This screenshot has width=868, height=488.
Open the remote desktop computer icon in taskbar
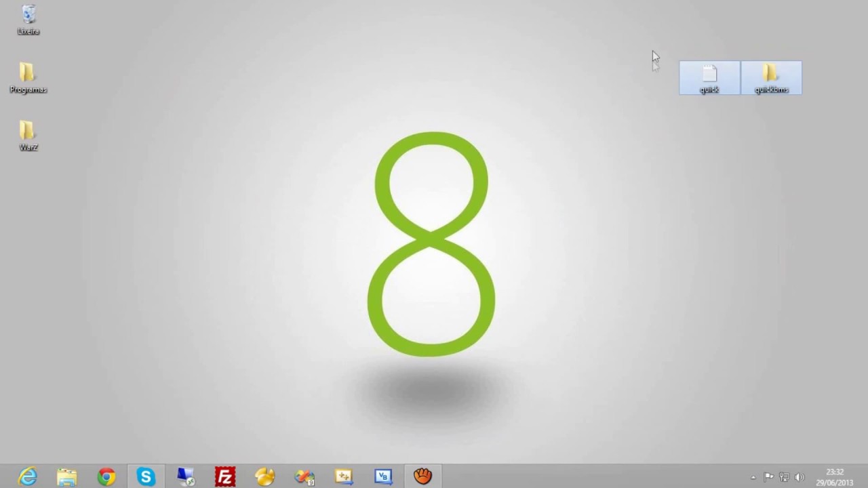[185, 476]
